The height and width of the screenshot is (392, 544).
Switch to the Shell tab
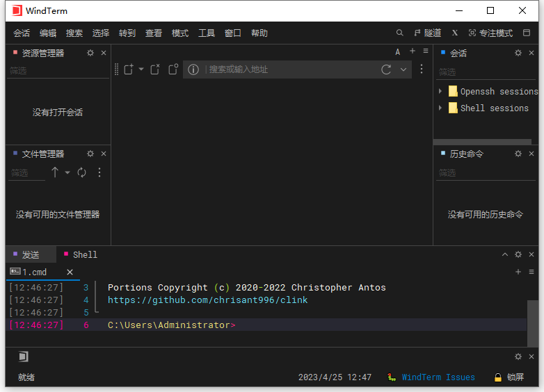81,255
